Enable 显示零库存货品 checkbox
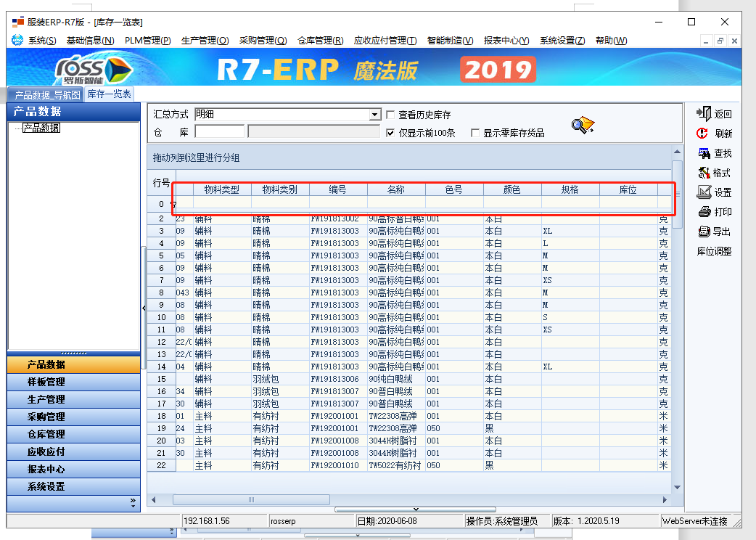Image resolution: width=756 pixels, height=540 pixels. (475, 133)
